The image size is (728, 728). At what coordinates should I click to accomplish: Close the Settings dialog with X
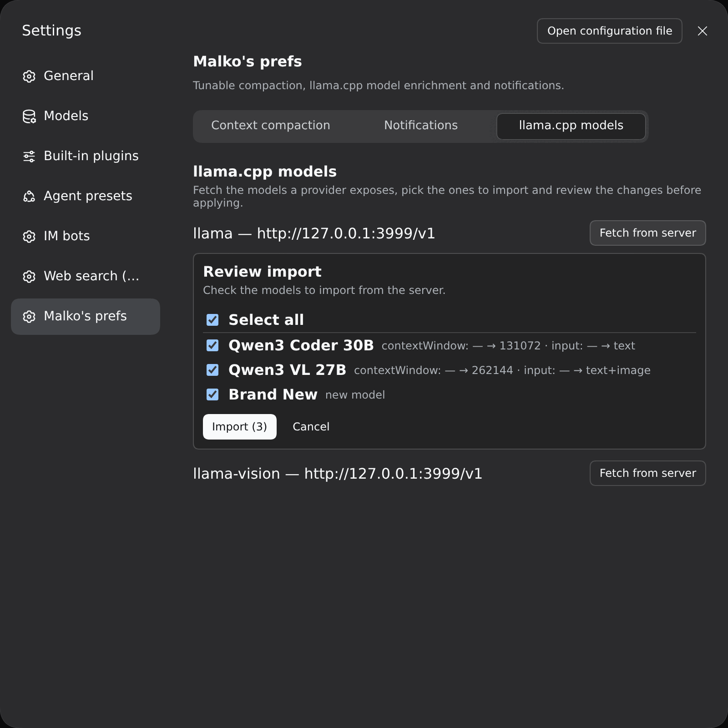703,31
